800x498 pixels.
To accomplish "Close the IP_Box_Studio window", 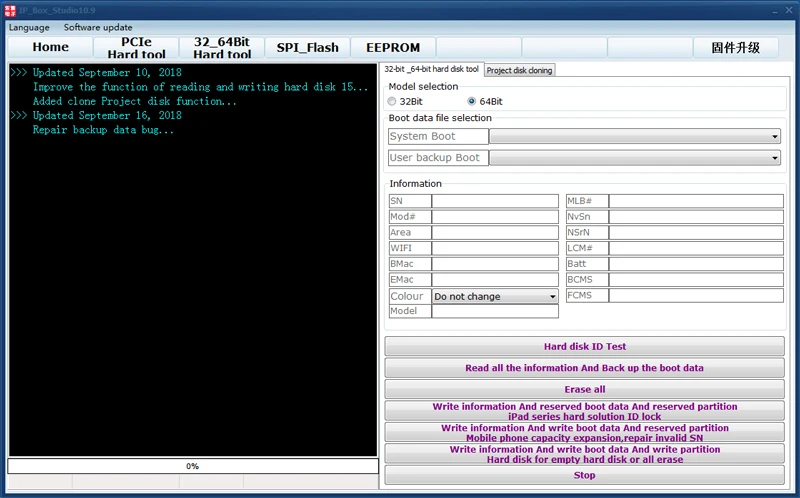I will [x=789, y=11].
